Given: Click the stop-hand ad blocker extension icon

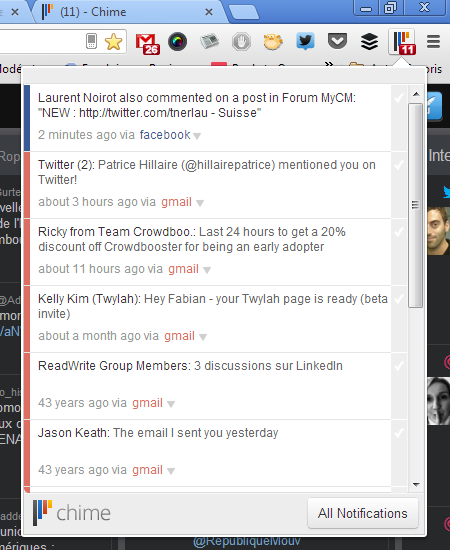Looking at the screenshot, I should (241, 42).
